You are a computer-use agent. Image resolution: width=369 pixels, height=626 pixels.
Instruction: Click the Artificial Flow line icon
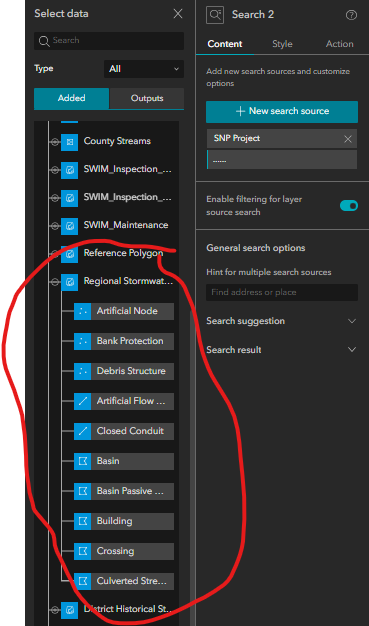tap(83, 401)
